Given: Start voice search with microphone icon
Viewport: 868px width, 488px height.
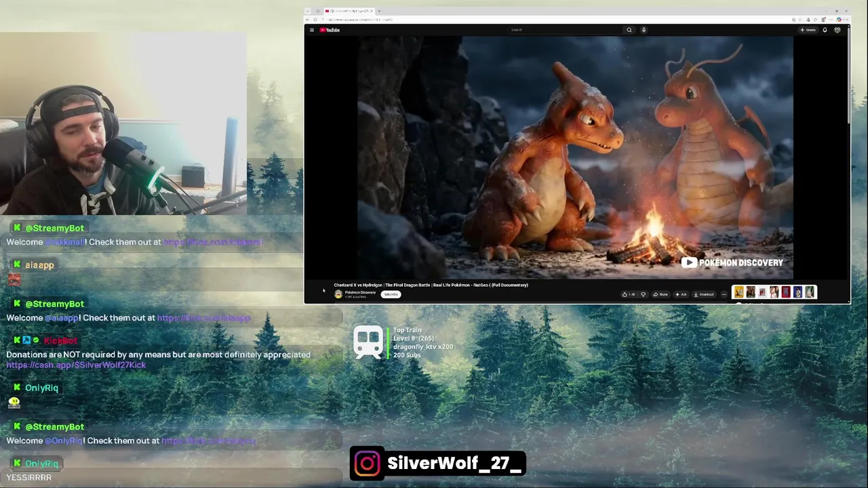Looking at the screenshot, I should [x=644, y=30].
